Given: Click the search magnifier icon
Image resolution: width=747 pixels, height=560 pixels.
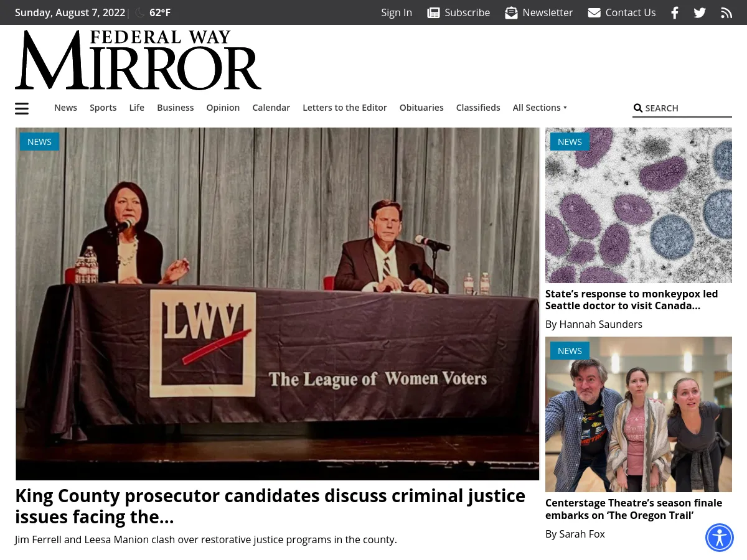Looking at the screenshot, I should (x=638, y=108).
